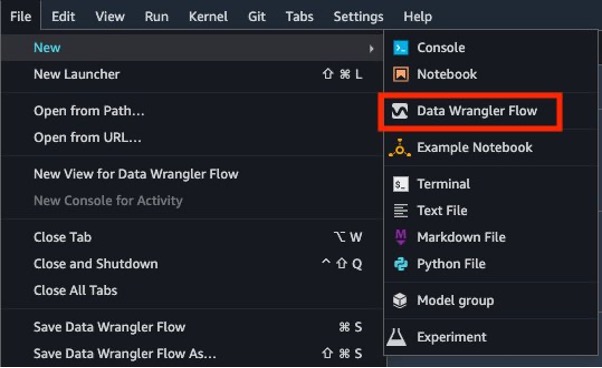Click the purple Markdown File icon
This screenshot has height=368, width=602.
[401, 237]
